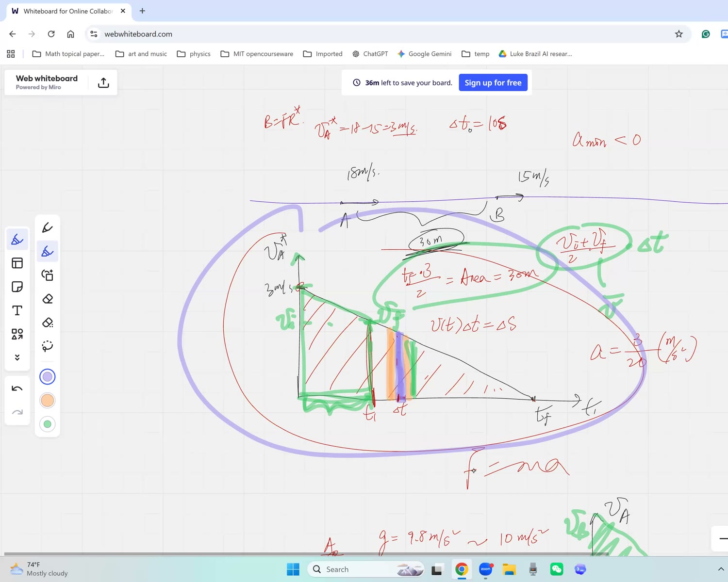The image size is (728, 582).
Task: Close the Whiteboard tab
Action: click(123, 11)
